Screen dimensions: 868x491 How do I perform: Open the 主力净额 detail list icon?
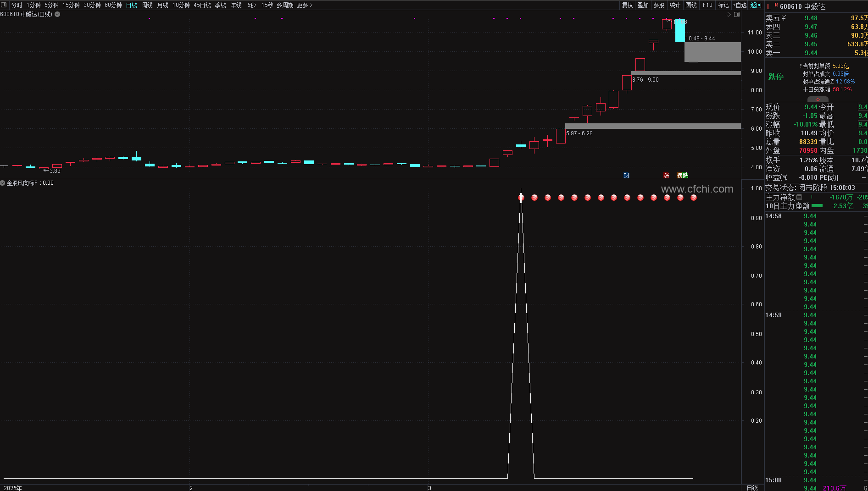tap(799, 197)
